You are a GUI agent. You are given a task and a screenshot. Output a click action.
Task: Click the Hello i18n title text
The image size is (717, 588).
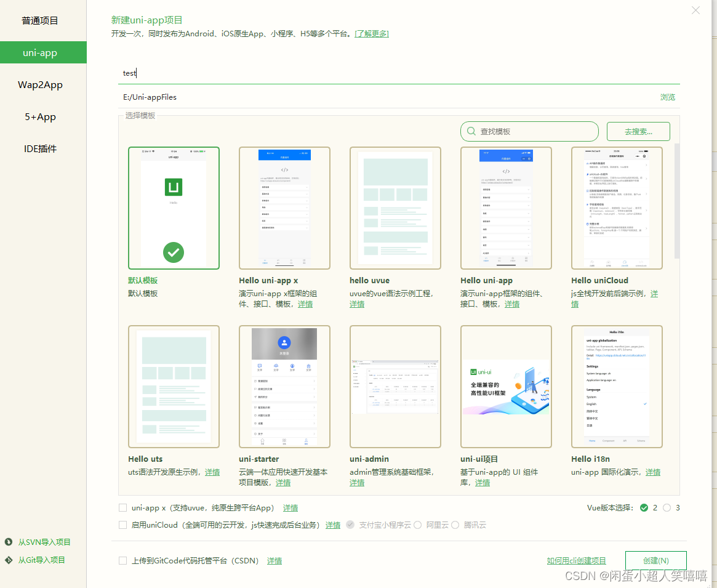point(590,459)
